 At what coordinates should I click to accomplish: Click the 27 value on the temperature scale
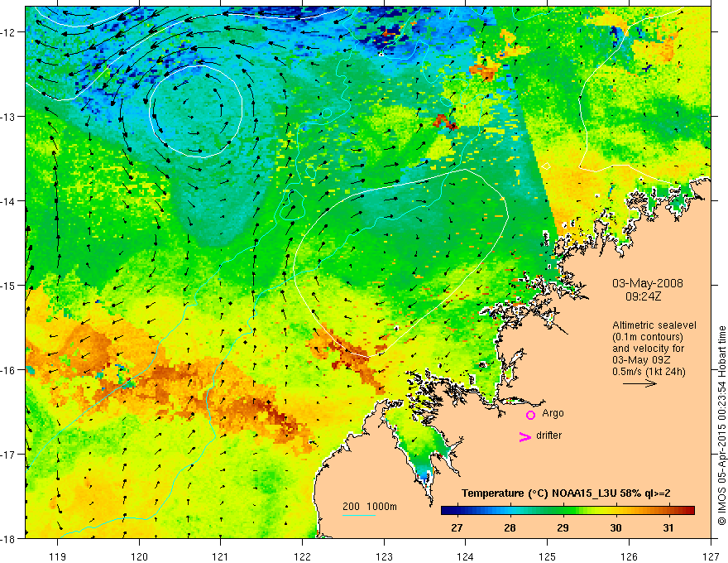point(457,527)
